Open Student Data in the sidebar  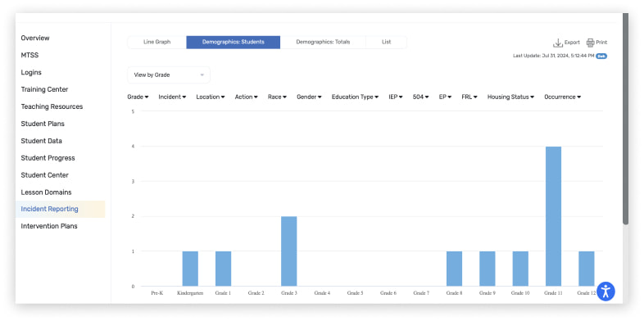[42, 141]
